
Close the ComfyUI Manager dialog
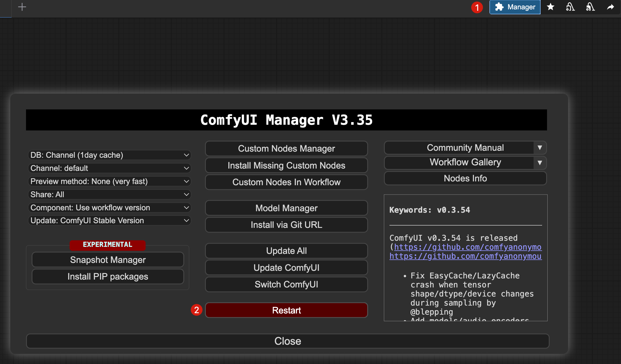click(x=287, y=341)
